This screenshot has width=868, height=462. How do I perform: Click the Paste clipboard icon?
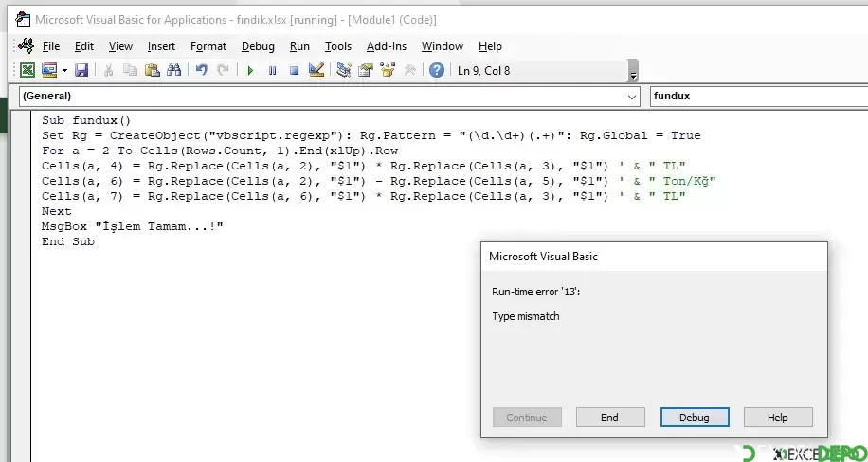[x=152, y=70]
